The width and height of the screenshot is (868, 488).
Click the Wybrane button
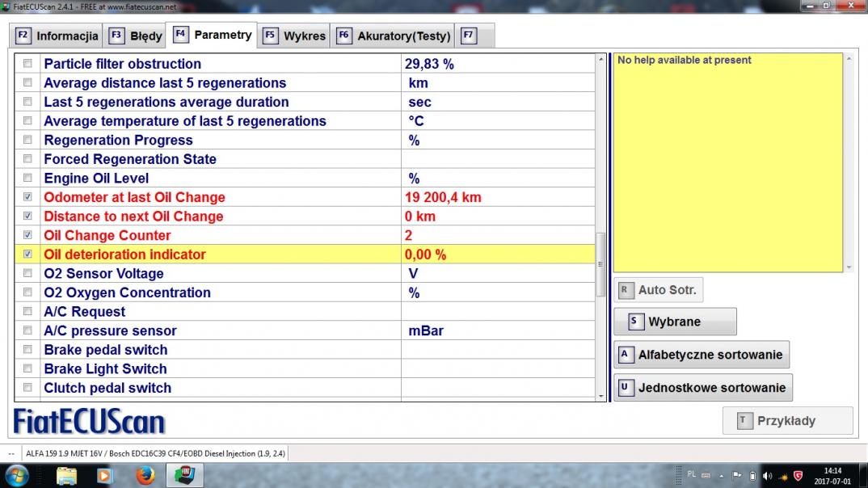click(675, 322)
